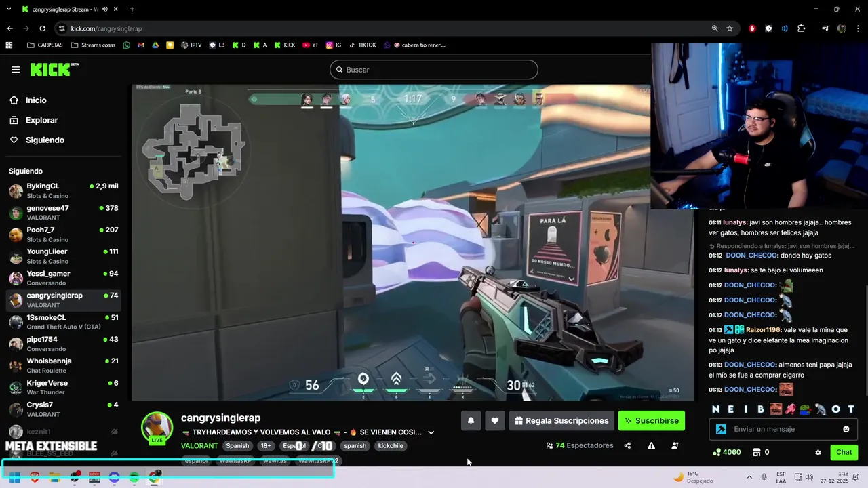Screen dimensions: 868x488
Task: Reload the kick.com page
Action: click(x=42, y=28)
